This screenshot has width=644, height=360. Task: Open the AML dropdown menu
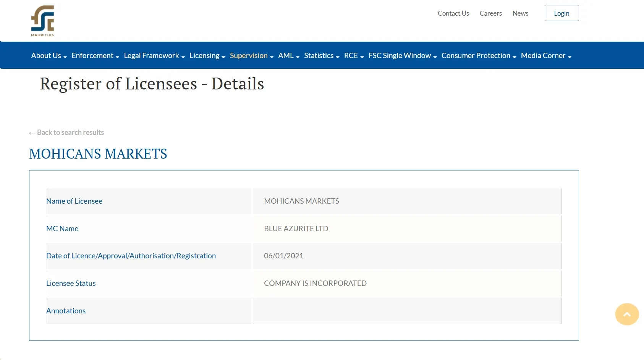(x=289, y=56)
